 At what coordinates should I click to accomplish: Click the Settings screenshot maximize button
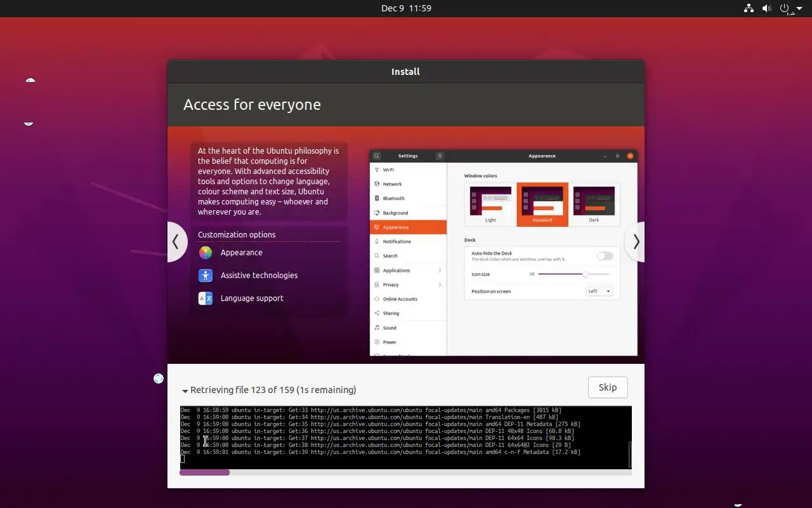[617, 156]
